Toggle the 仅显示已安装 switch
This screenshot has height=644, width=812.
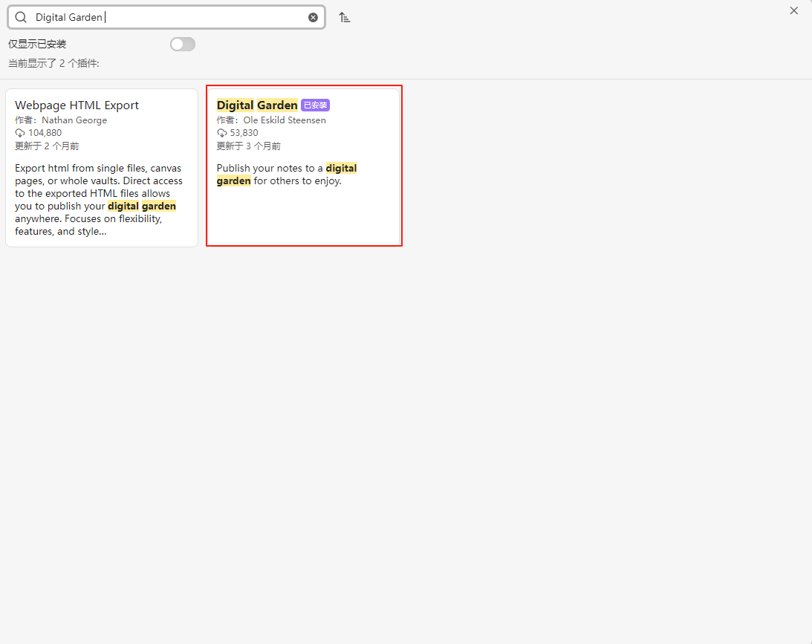point(183,45)
